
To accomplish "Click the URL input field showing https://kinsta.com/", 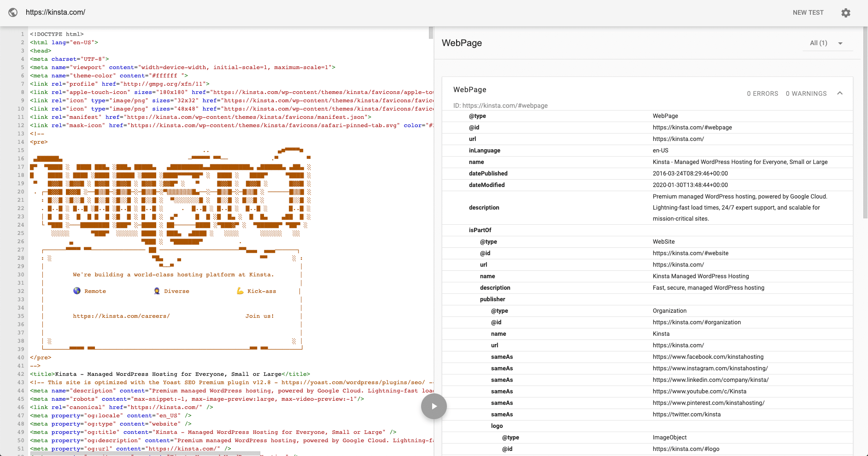I will (56, 12).
